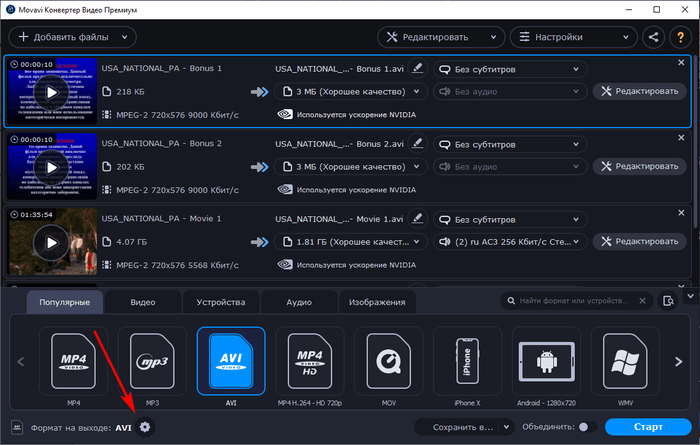700x445 pixels.
Task: Select the Android 1280x720 preset
Action: pos(546,361)
